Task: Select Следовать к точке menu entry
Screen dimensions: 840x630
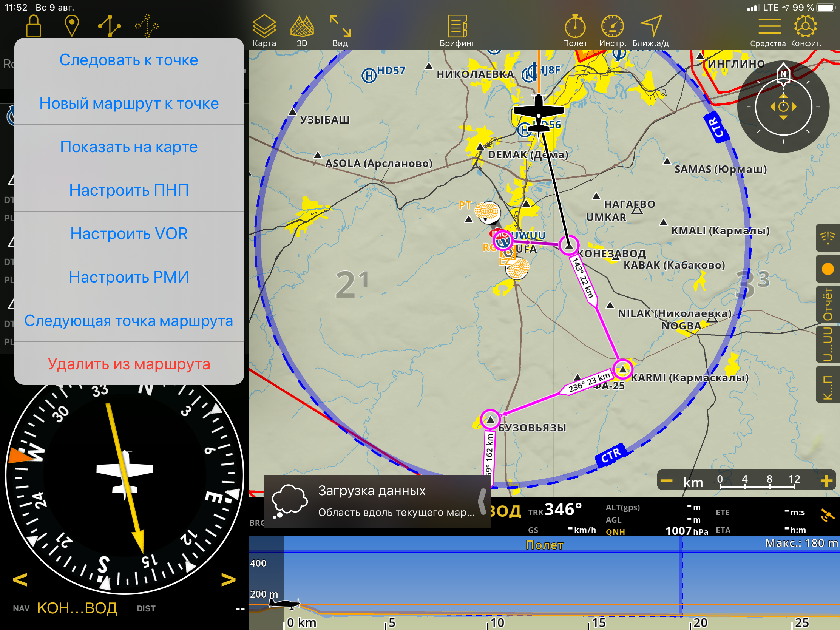Action: (129, 60)
